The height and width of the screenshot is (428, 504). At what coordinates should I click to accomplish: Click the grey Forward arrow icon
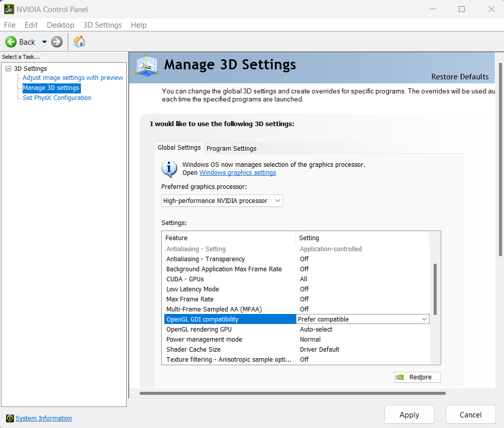tap(57, 42)
